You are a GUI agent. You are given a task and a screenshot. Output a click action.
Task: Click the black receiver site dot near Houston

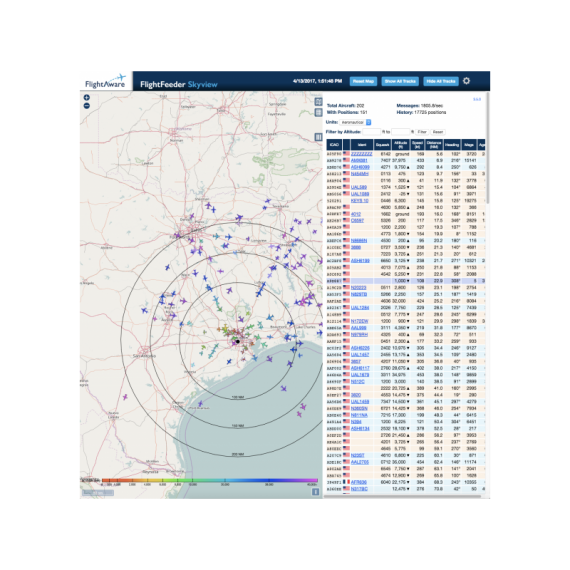(238, 341)
